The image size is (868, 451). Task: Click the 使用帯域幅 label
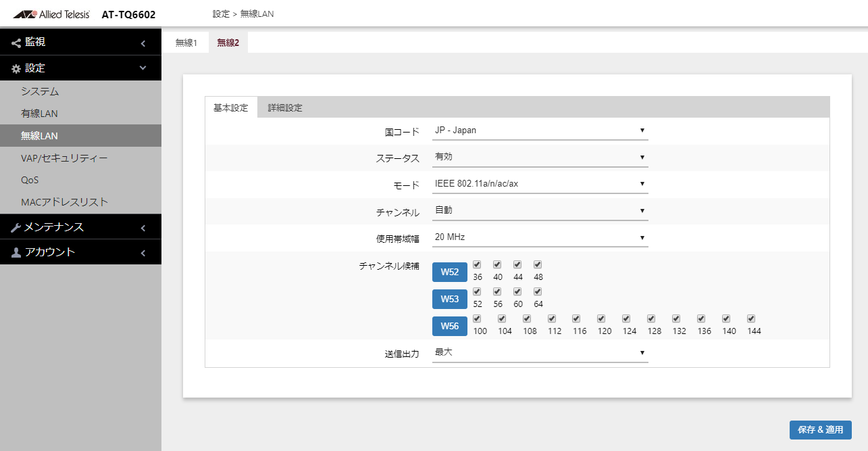click(398, 238)
